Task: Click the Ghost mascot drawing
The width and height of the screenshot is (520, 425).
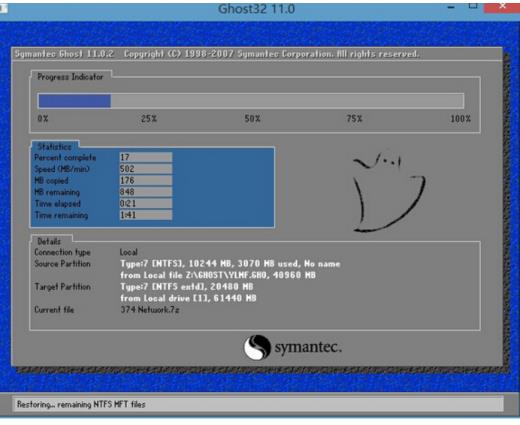Action: (389, 193)
